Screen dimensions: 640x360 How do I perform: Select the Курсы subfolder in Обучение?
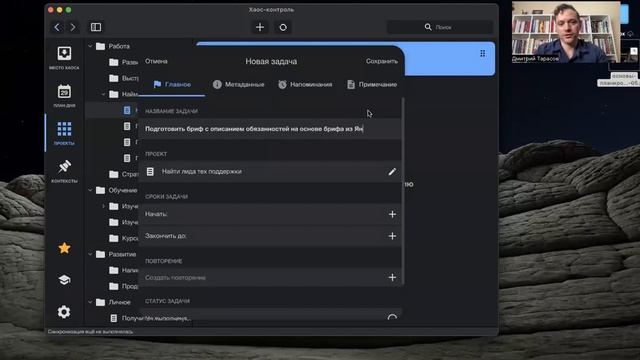(x=124, y=238)
